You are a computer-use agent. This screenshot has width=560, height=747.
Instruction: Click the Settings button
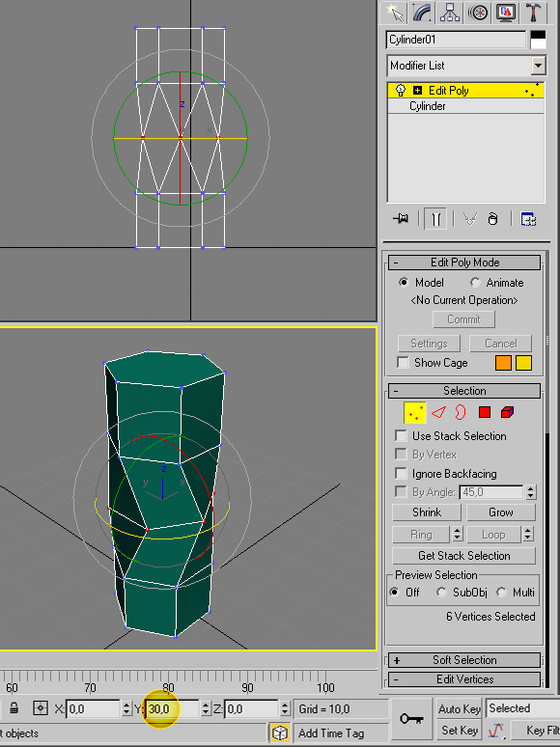[429, 344]
